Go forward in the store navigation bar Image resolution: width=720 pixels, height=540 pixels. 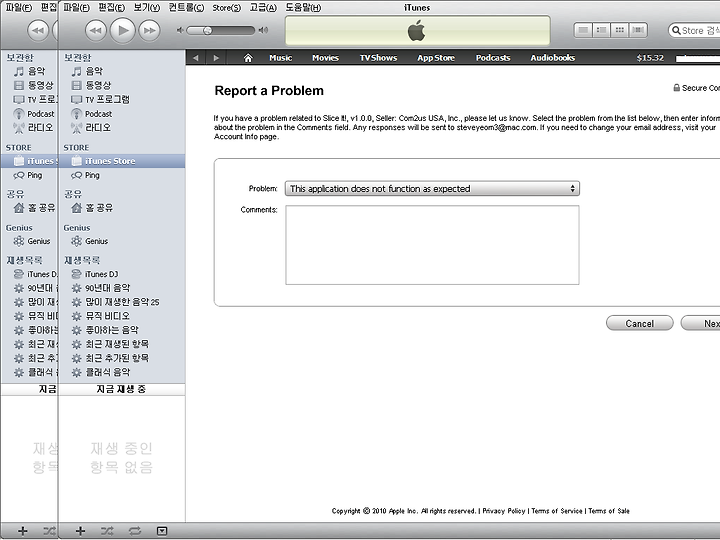(216, 58)
